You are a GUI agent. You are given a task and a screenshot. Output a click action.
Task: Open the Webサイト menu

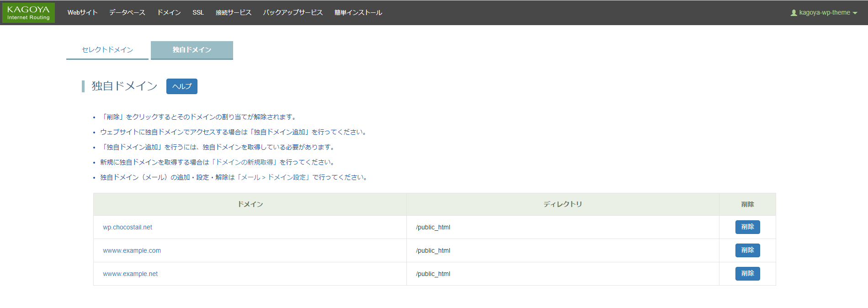coord(82,13)
